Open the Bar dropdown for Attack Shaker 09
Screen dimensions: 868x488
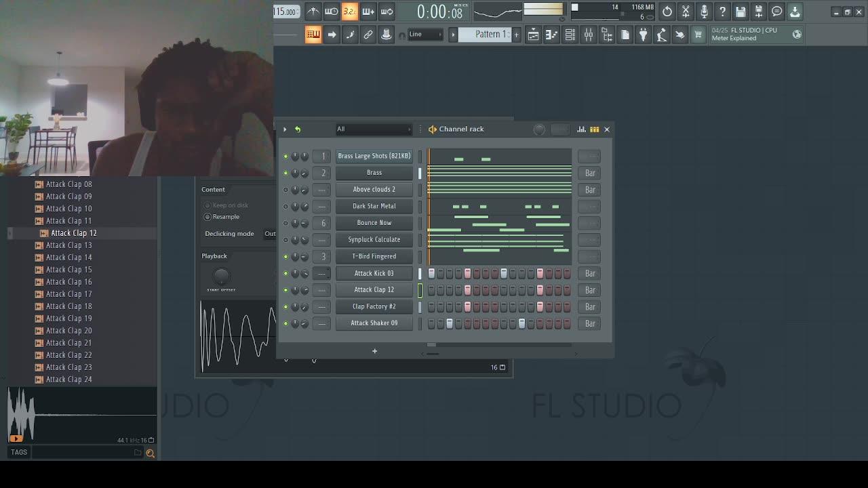pyautogui.click(x=590, y=323)
